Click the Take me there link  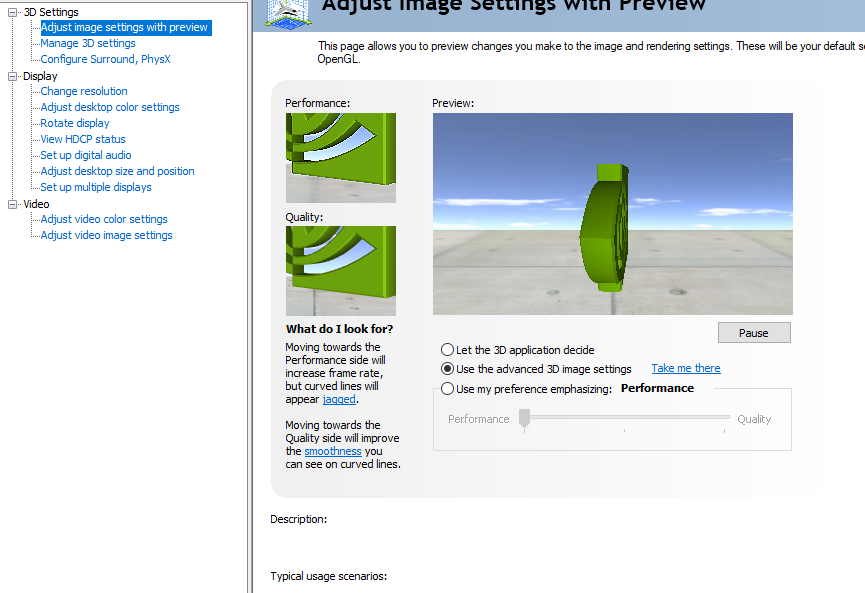[x=686, y=368]
